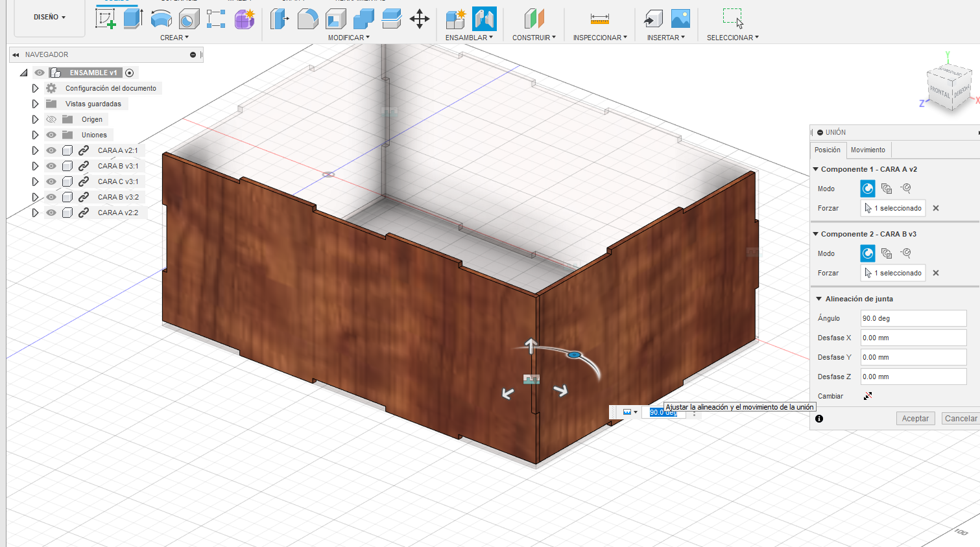Screen dimensions: 980x547
Task: Select the Move/Copy cross-arrows icon
Action: [420, 19]
